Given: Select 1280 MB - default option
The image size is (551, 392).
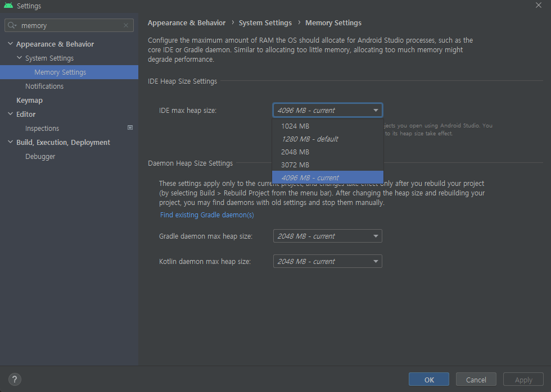Looking at the screenshot, I should pos(327,139).
